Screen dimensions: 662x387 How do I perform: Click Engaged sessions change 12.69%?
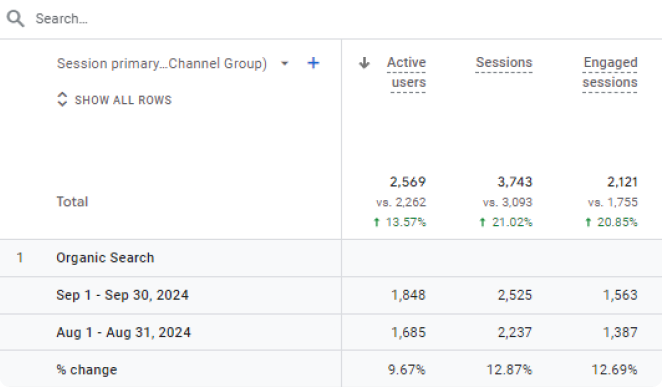click(x=614, y=370)
